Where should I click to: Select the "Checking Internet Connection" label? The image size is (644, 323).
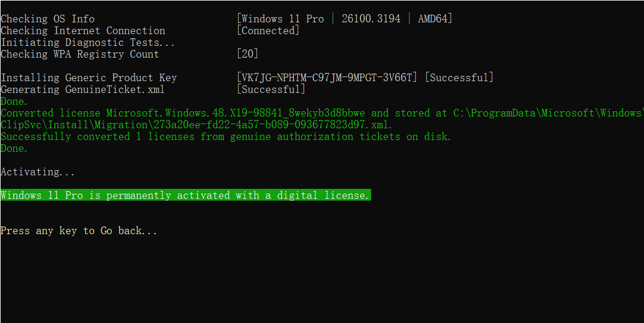(x=83, y=31)
